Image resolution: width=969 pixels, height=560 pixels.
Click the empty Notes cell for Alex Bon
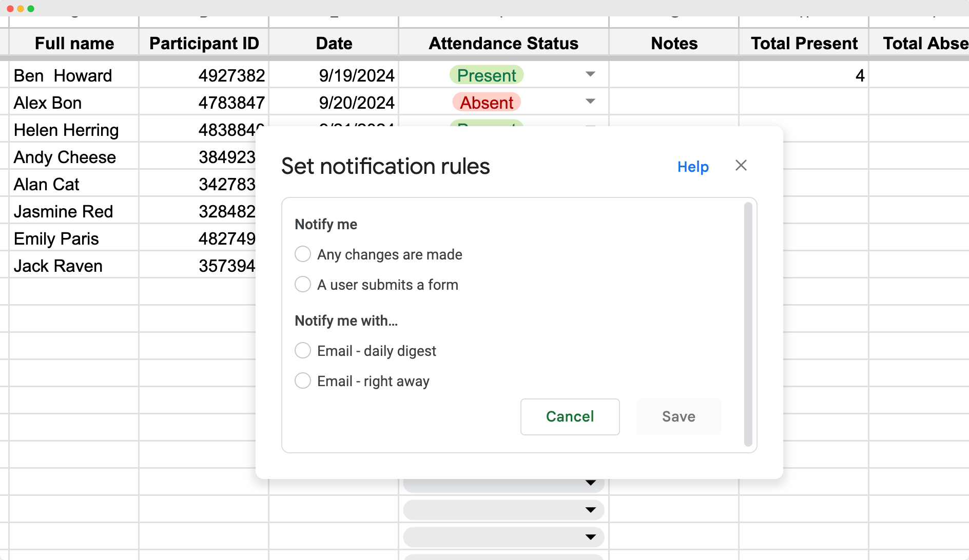pyautogui.click(x=674, y=102)
